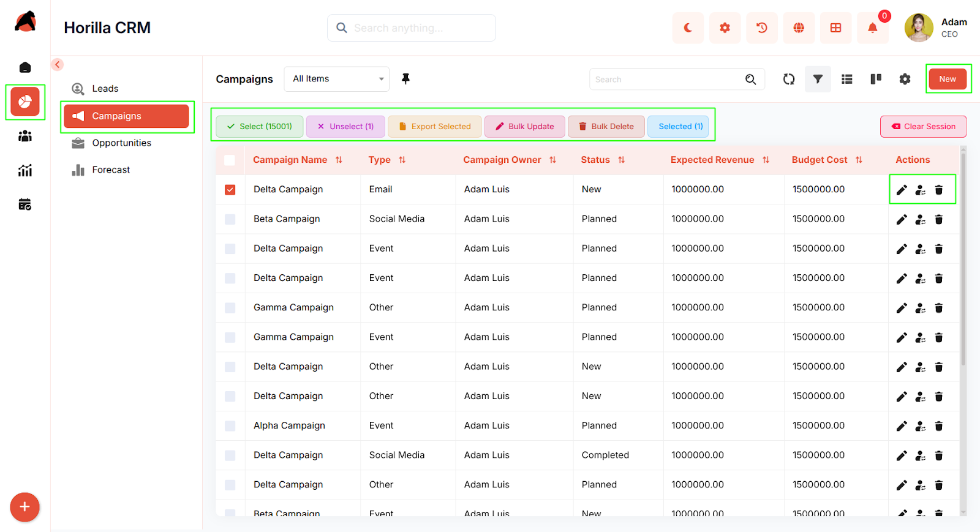Edit Beta Campaign with pencil icon
The height and width of the screenshot is (532, 980).
[902, 220]
